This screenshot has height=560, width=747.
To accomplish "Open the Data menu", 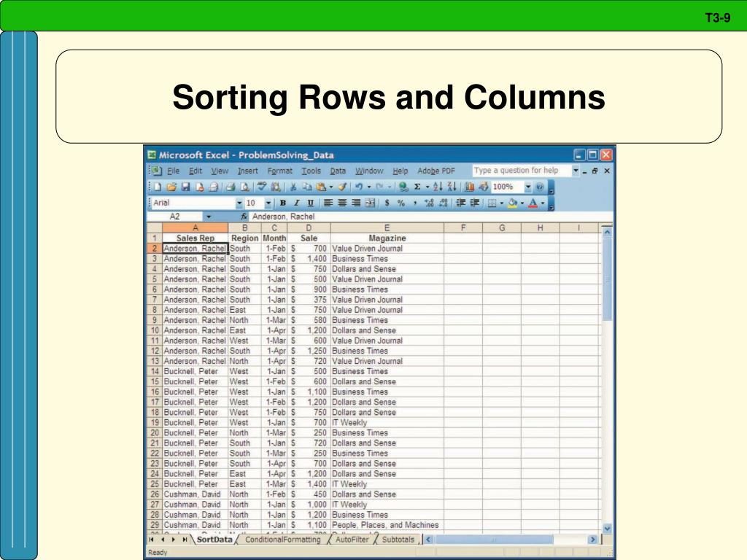I will 338,171.
